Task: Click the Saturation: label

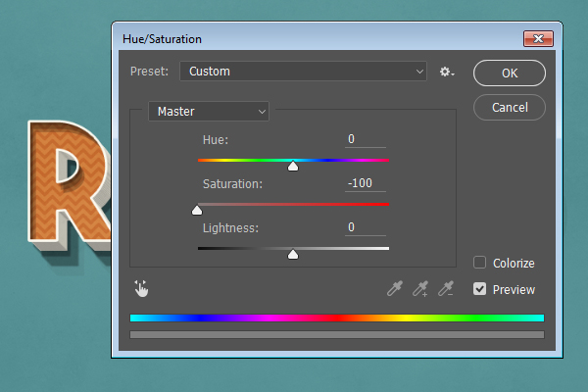Action: pyautogui.click(x=232, y=184)
